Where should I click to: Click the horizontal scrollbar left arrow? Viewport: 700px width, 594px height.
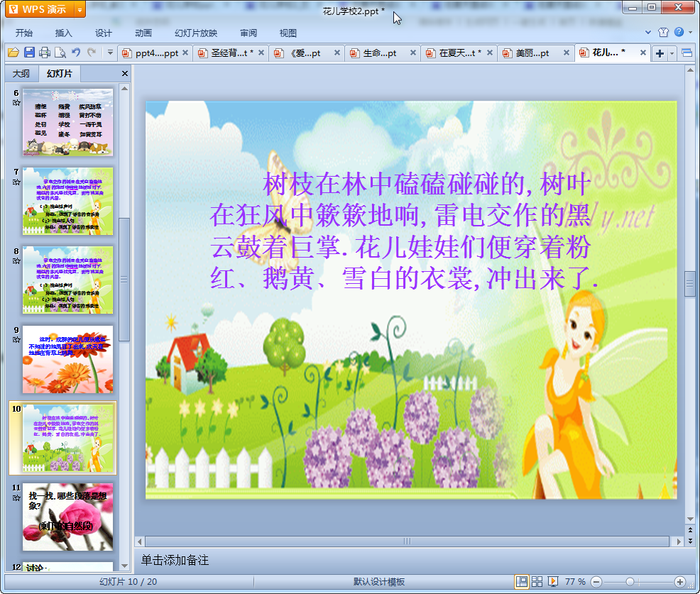point(140,541)
